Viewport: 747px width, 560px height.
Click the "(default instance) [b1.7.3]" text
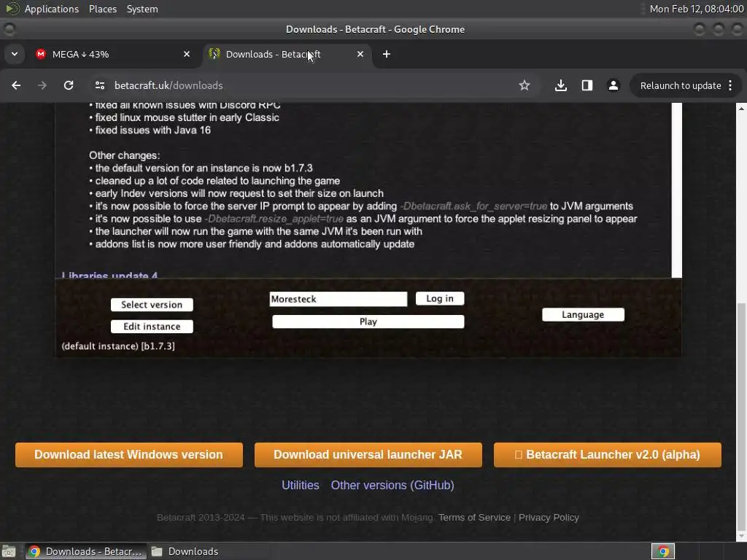118,346
